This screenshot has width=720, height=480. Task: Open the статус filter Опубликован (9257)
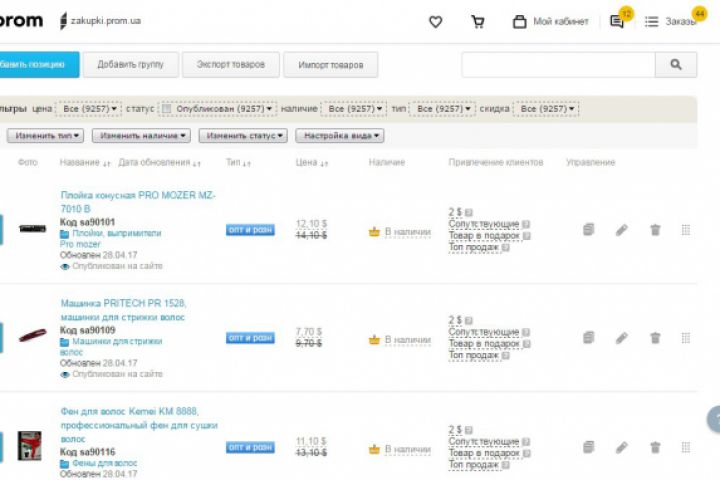tap(224, 109)
